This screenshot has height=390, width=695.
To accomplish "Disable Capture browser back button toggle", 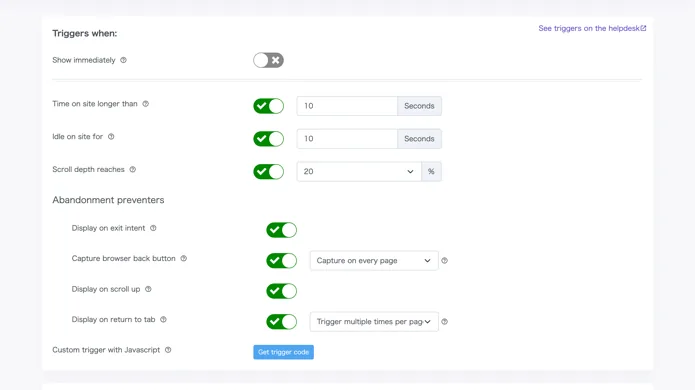I will click(x=281, y=261).
